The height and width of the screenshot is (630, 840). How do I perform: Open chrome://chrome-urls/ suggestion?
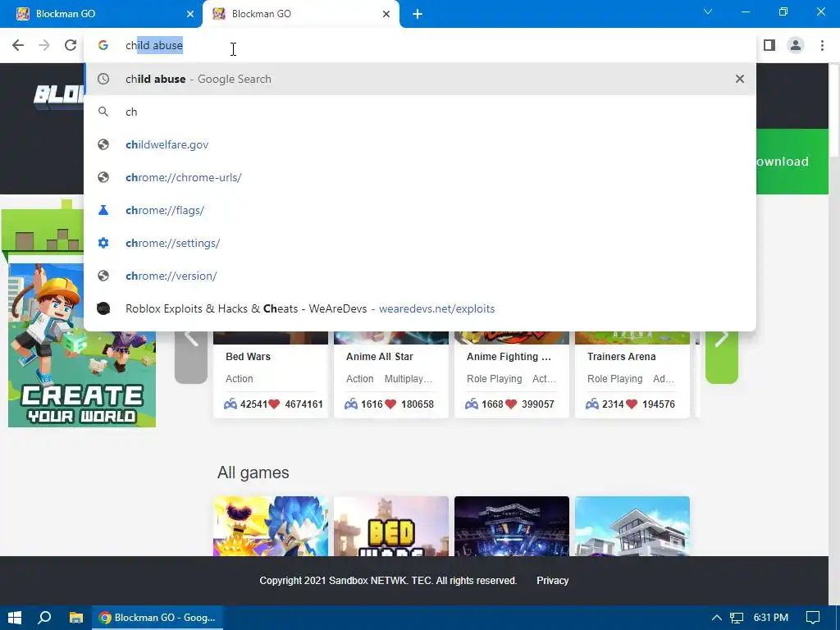coord(420,177)
